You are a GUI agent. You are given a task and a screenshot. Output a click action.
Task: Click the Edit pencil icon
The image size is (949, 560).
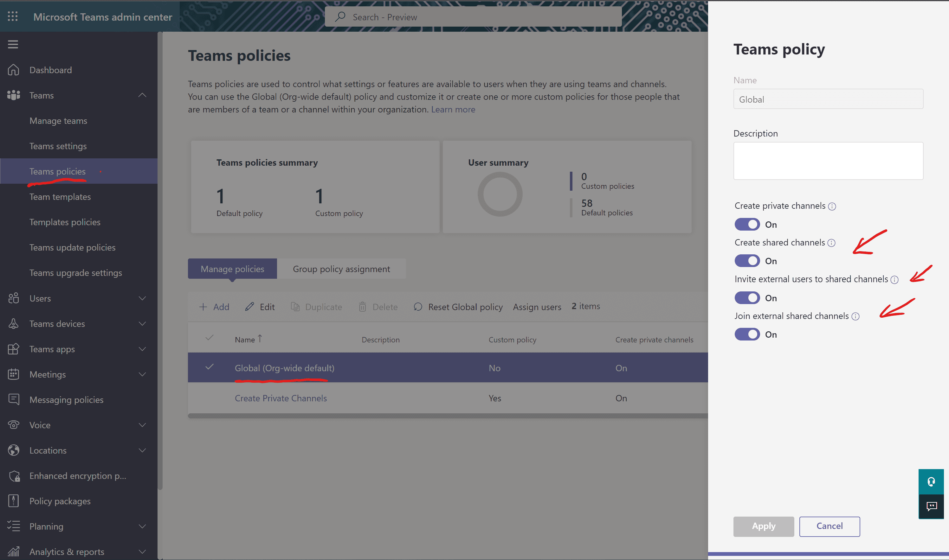coord(249,307)
